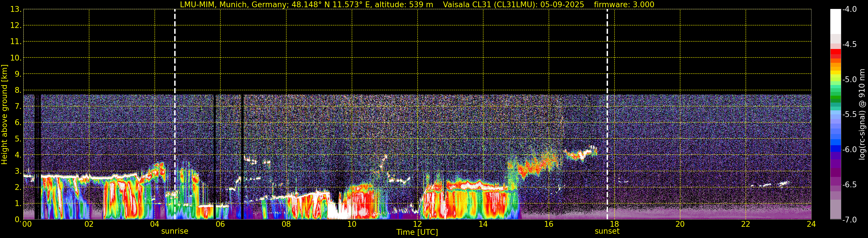Select the 12 hour tick label on time axis

[417, 224]
